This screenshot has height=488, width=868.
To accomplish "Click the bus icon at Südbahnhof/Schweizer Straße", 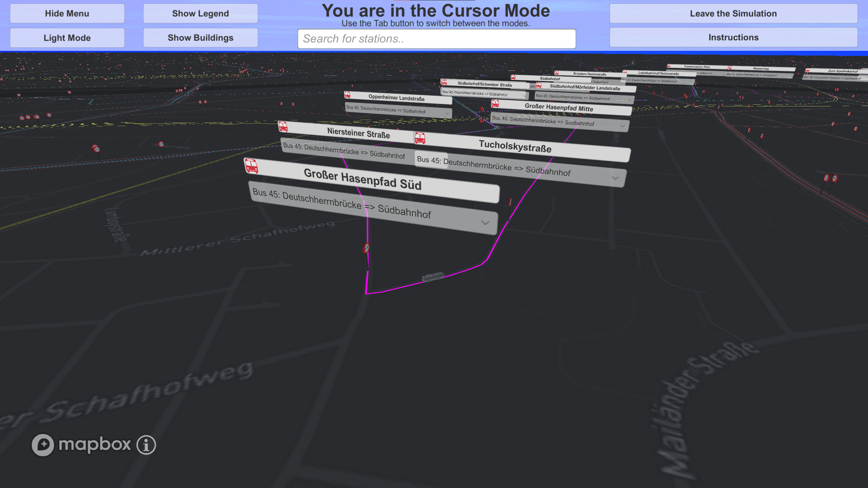I will click(x=444, y=82).
